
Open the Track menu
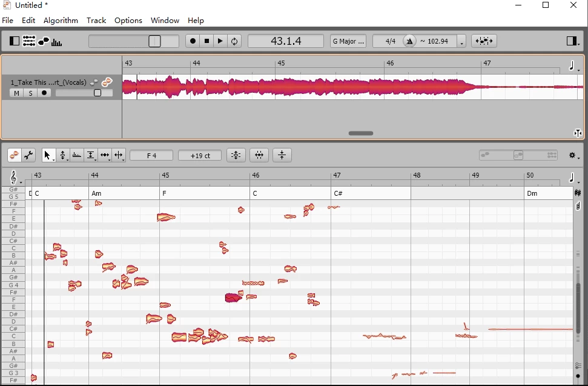coord(96,20)
